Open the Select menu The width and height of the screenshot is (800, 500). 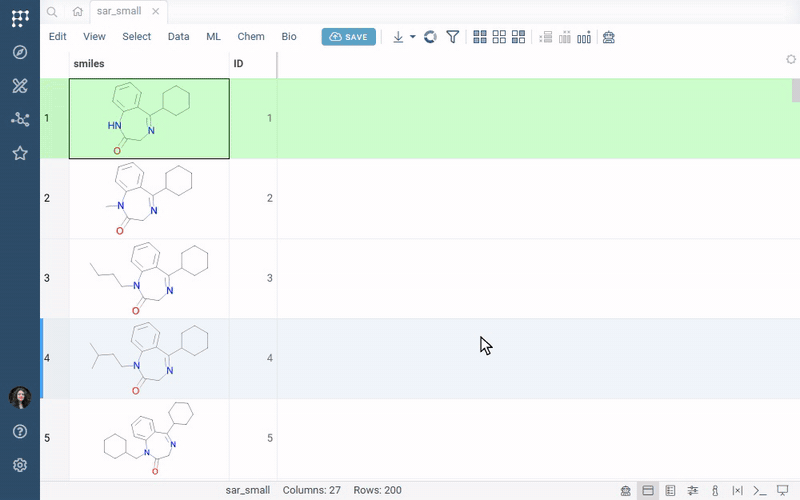point(137,37)
